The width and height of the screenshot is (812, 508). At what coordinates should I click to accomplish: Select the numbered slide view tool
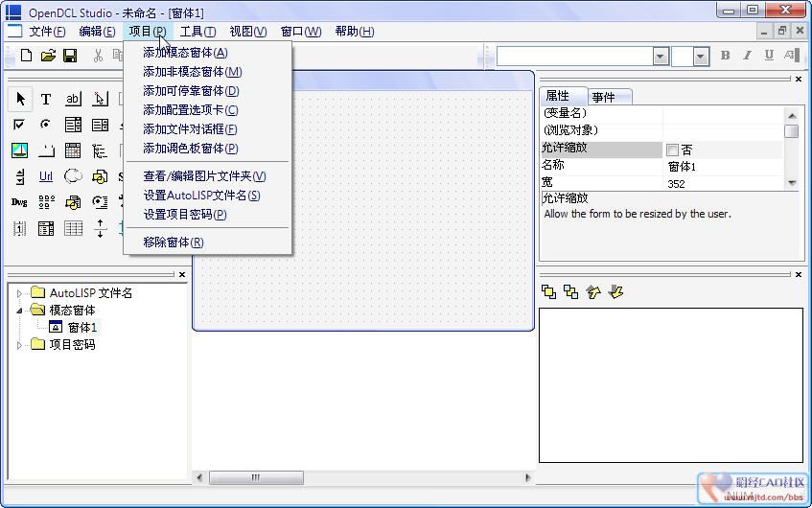(x=19, y=228)
